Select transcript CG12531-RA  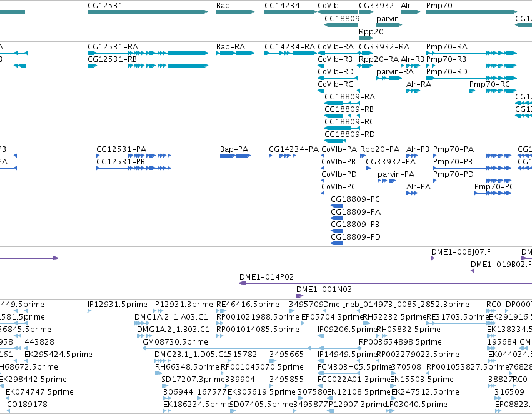tap(113, 46)
